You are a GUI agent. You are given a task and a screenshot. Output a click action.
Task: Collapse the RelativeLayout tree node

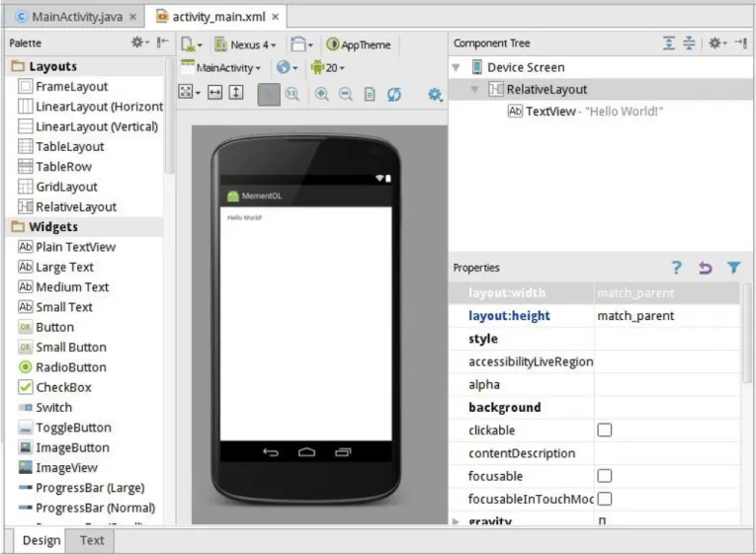point(475,89)
